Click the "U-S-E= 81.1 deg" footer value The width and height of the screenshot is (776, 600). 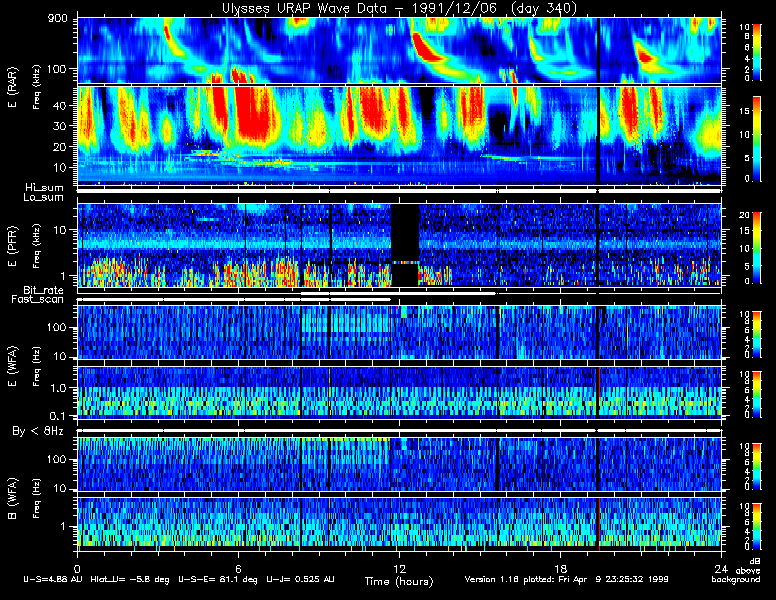pos(218,579)
